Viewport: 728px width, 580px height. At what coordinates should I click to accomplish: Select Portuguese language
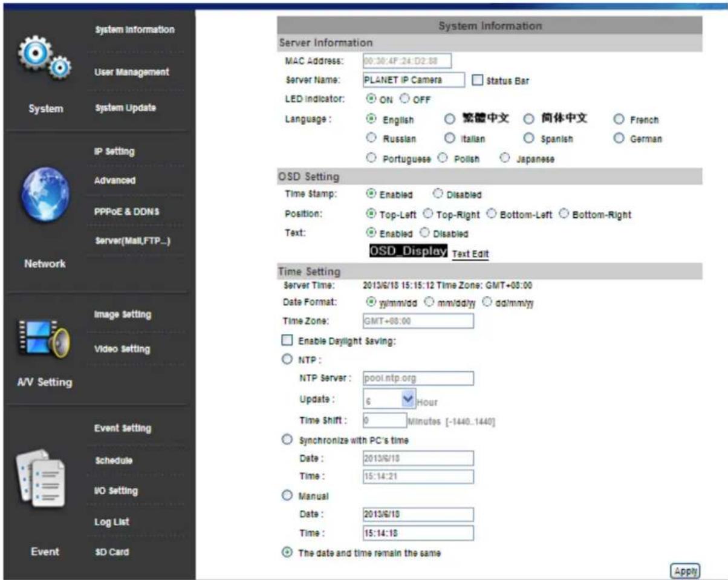pos(371,158)
